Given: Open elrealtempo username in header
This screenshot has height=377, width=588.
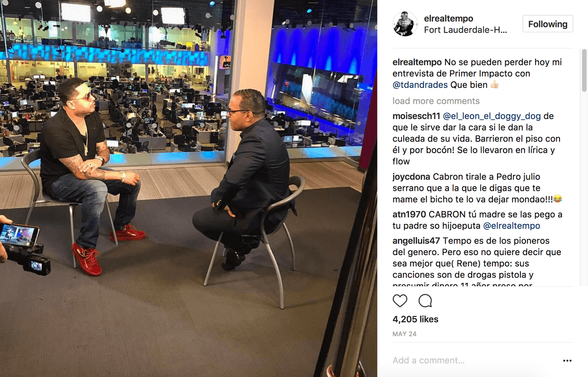Looking at the screenshot, I should [x=448, y=18].
